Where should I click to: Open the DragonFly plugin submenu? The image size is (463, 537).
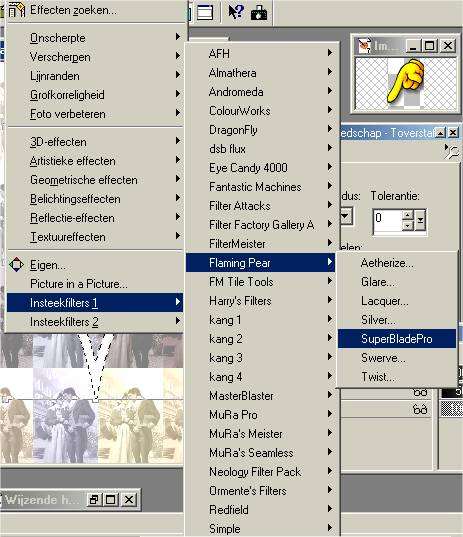tap(261, 130)
